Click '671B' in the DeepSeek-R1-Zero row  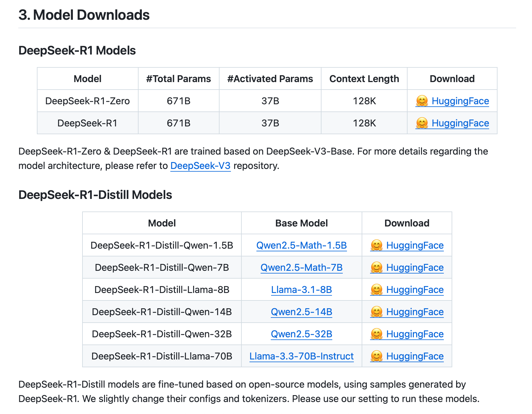pos(178,101)
